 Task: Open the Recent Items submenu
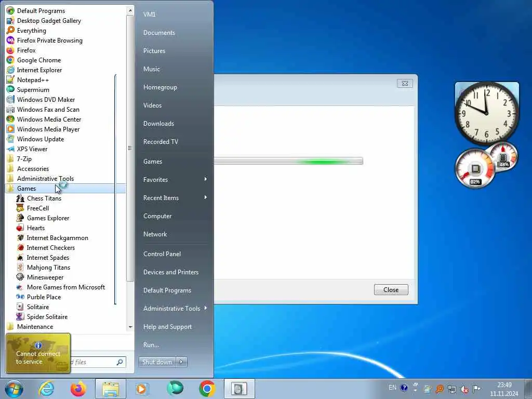(175, 198)
